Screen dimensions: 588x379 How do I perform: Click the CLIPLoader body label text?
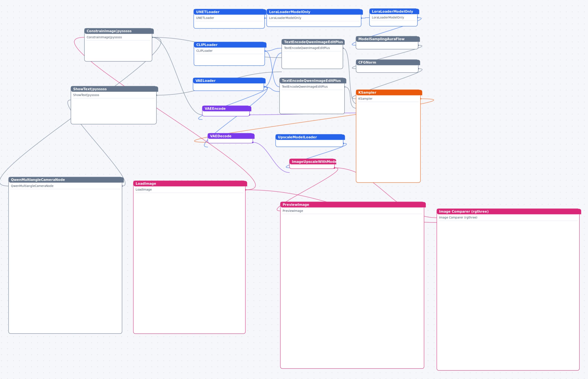pos(204,51)
